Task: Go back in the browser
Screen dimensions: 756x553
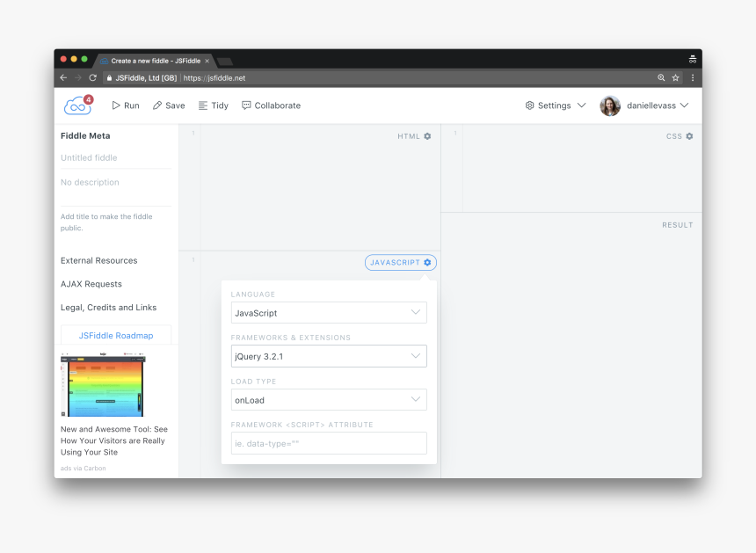Action: tap(63, 77)
